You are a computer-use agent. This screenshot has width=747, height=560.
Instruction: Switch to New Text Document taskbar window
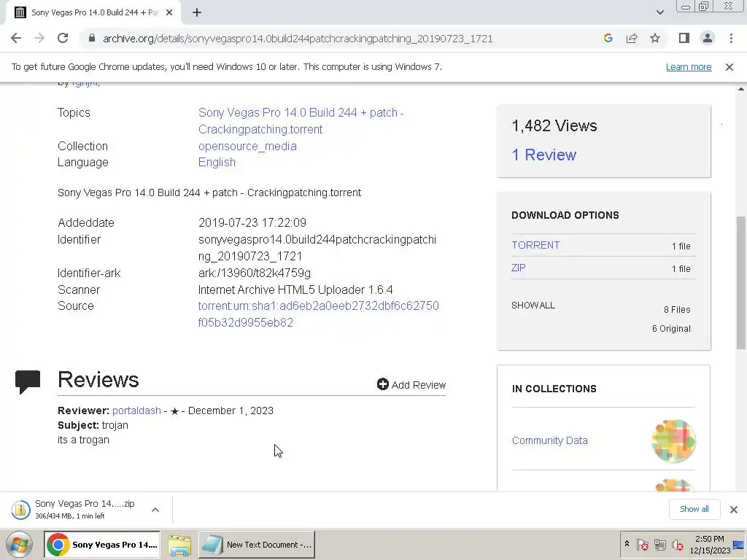click(257, 544)
